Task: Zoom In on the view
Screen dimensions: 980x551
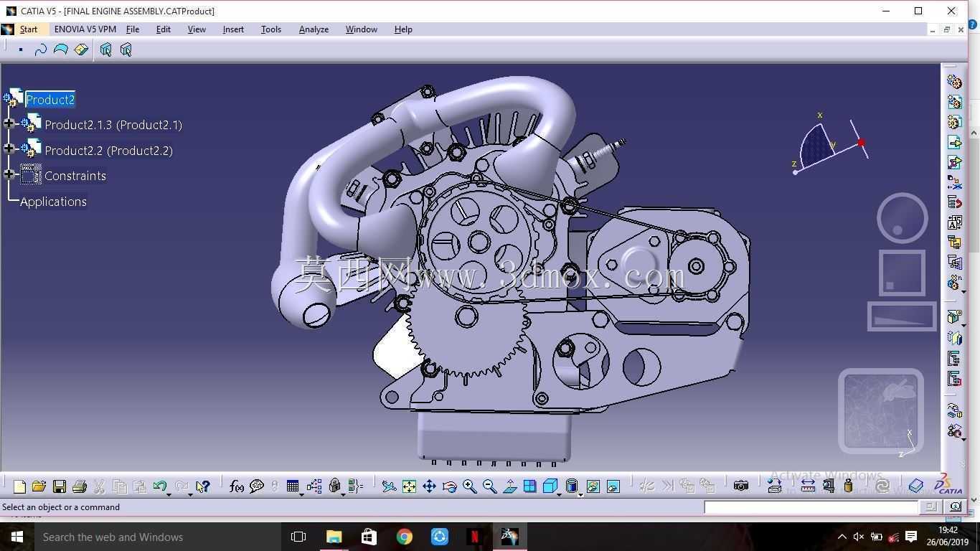Action: click(469, 486)
